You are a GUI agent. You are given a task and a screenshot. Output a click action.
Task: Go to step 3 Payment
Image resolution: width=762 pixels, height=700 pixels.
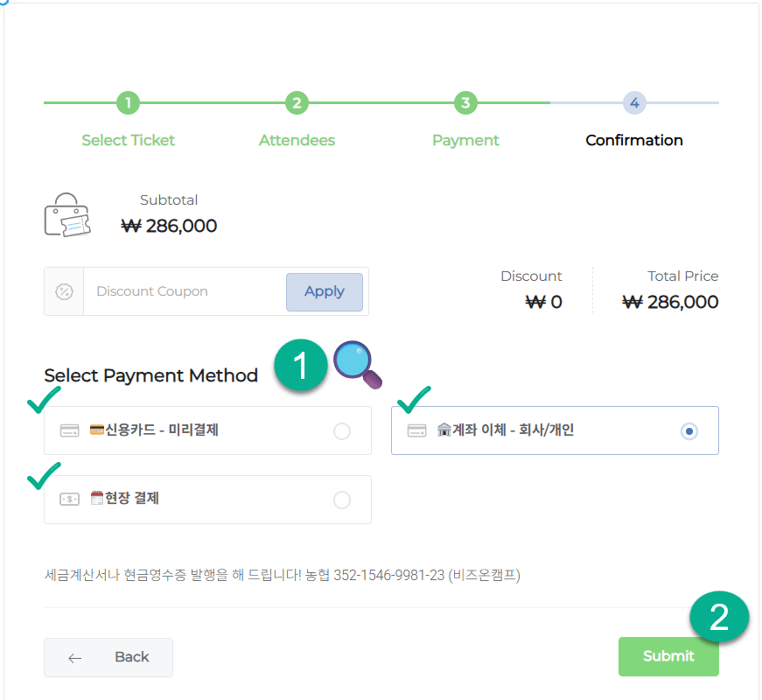465,103
